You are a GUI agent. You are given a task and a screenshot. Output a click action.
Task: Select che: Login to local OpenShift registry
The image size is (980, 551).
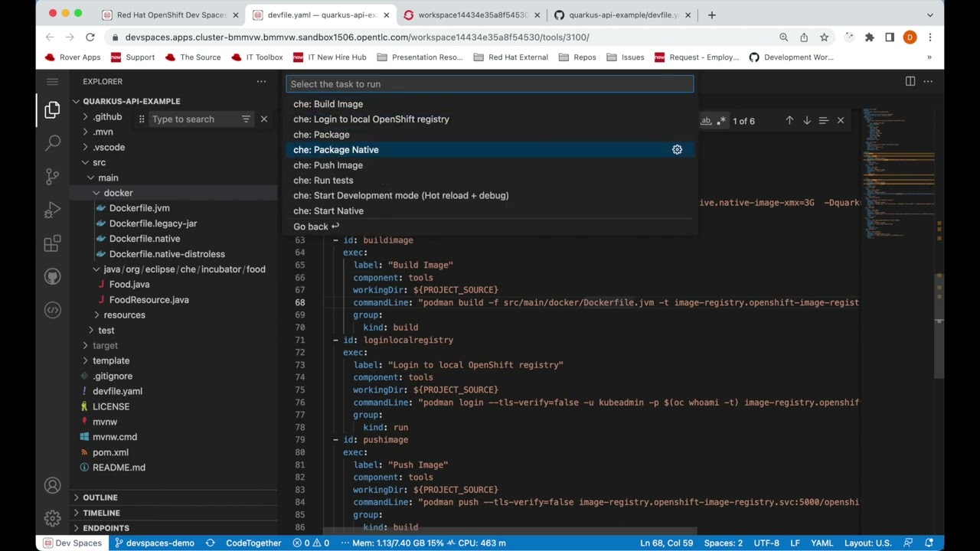pos(490,119)
